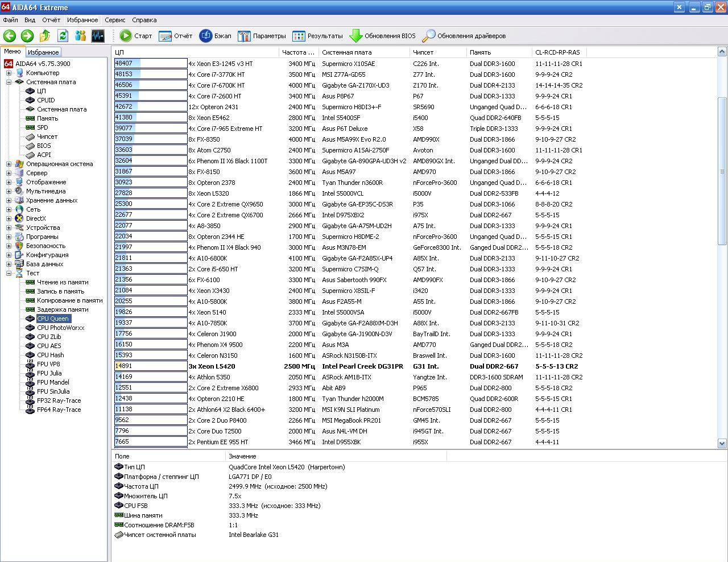
Task: Click results list scrollbar down arrow
Action: click(x=722, y=443)
